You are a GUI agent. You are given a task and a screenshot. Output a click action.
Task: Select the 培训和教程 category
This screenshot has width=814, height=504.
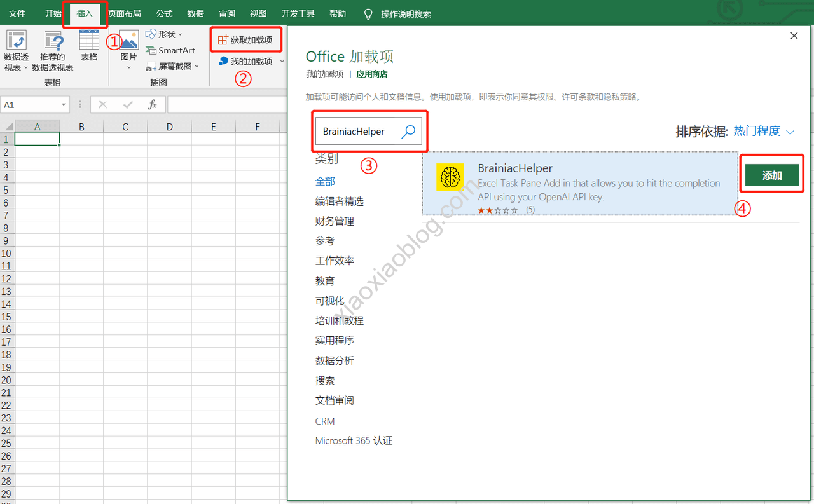tap(340, 321)
